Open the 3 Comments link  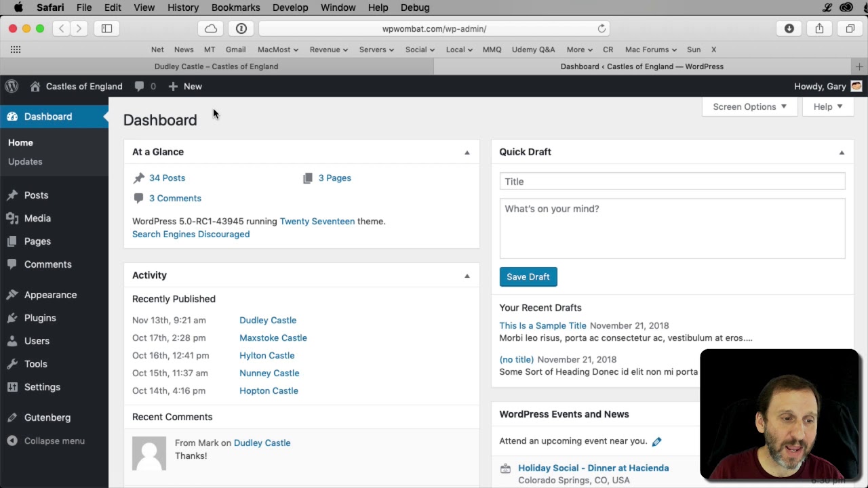[175, 198]
